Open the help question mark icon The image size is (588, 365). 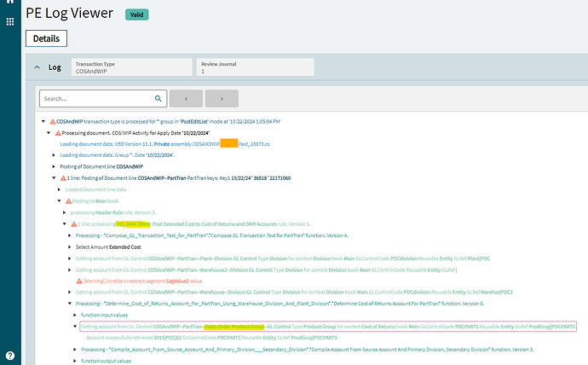click(x=10, y=356)
